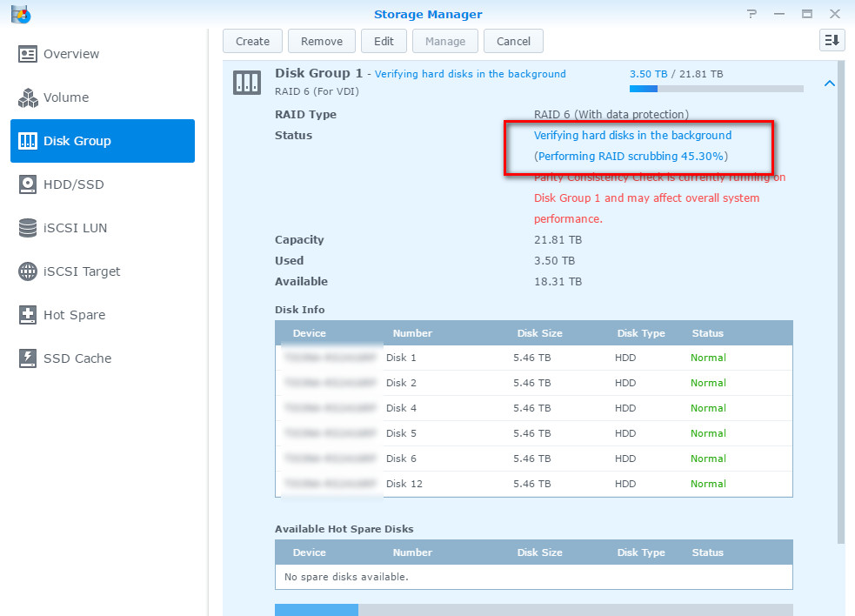
Task: Click the Create button
Action: coord(252,40)
